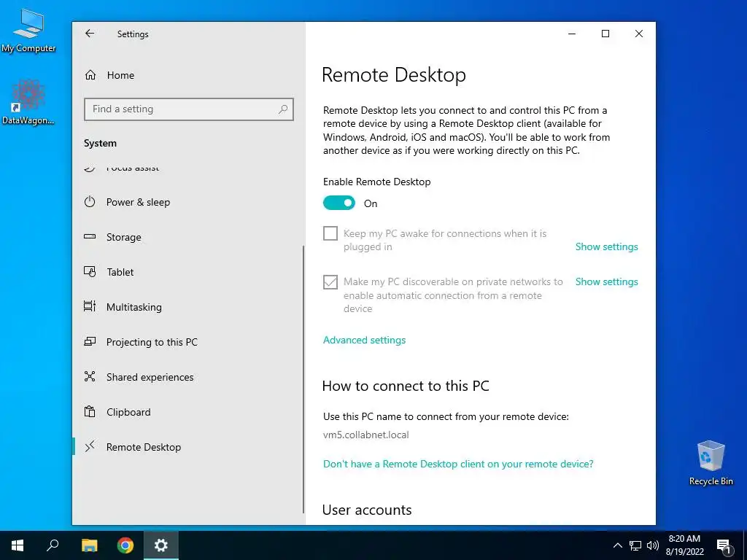This screenshot has width=747, height=560.
Task: Click the User accounts heading
Action: point(367,510)
